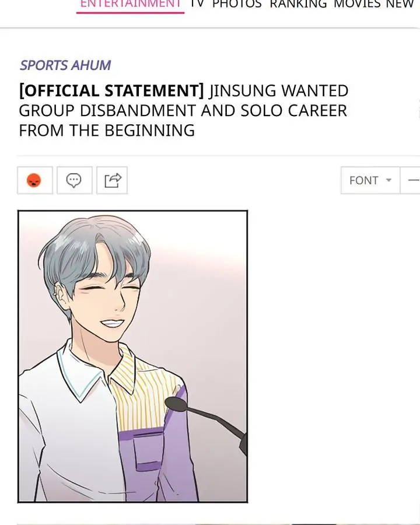The height and width of the screenshot is (525, 420).
Task: Open the MOVIES tab
Action: click(x=358, y=4)
